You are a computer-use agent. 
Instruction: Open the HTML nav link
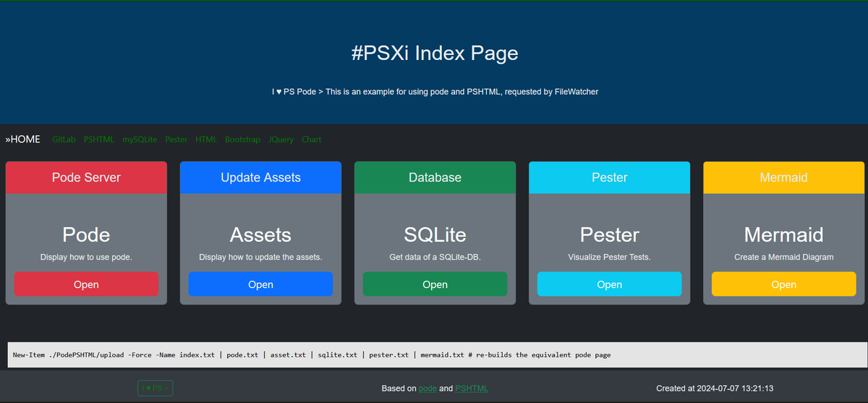(206, 140)
